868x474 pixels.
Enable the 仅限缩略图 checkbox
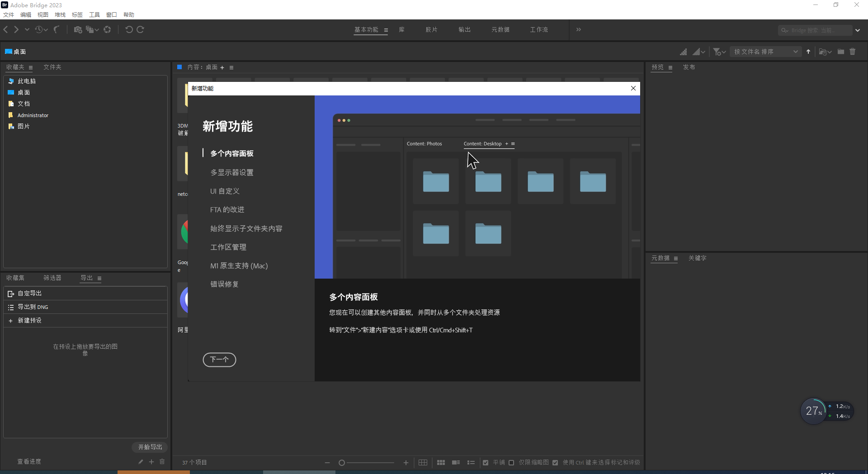click(x=511, y=462)
